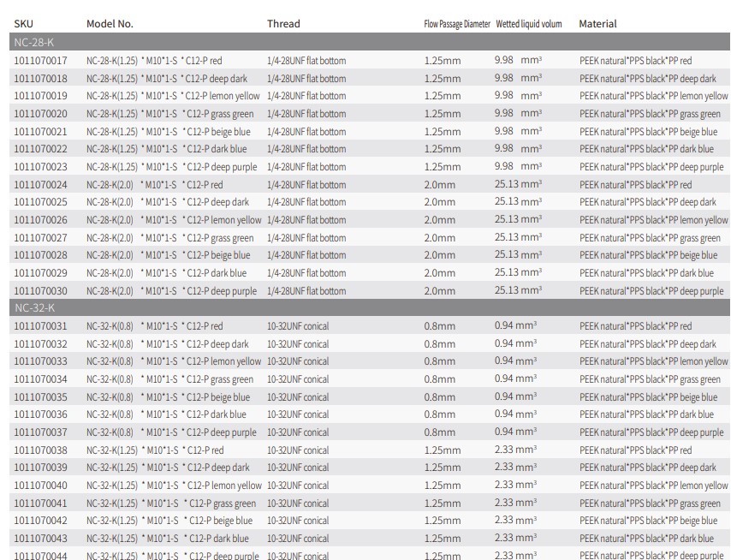The image size is (731, 560).
Task: Select SKU 1011070017
Action: (x=40, y=61)
